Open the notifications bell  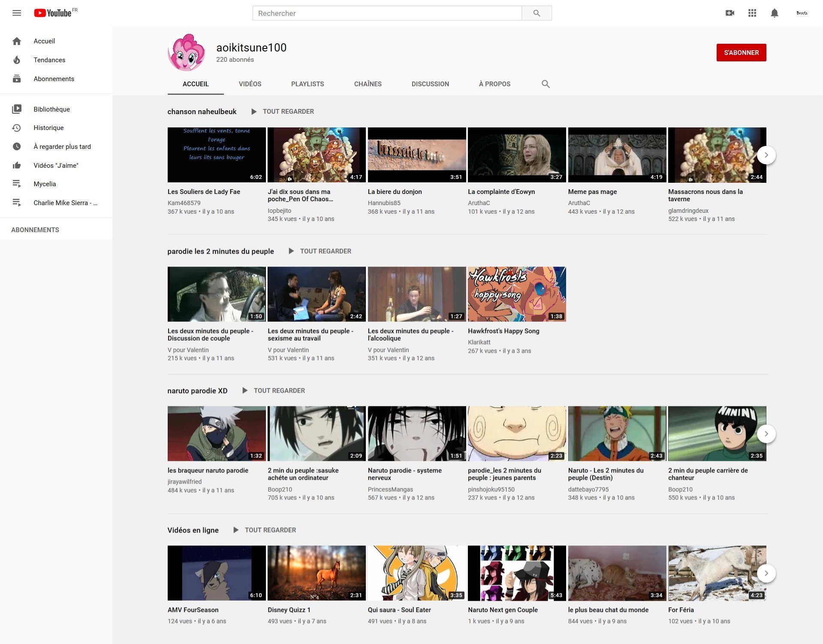click(774, 13)
